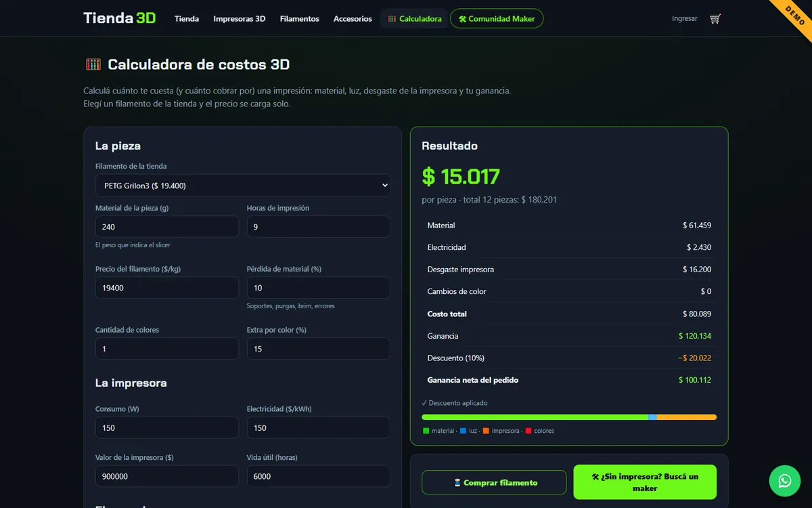
Task: Click the Cambios de color value $ 0
Action: pyautogui.click(x=706, y=292)
